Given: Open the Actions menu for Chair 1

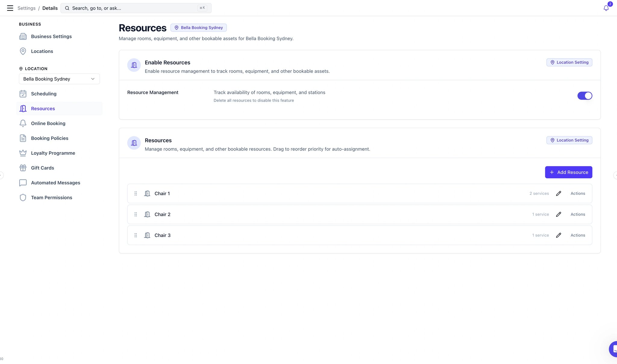Looking at the screenshot, I should tap(578, 193).
